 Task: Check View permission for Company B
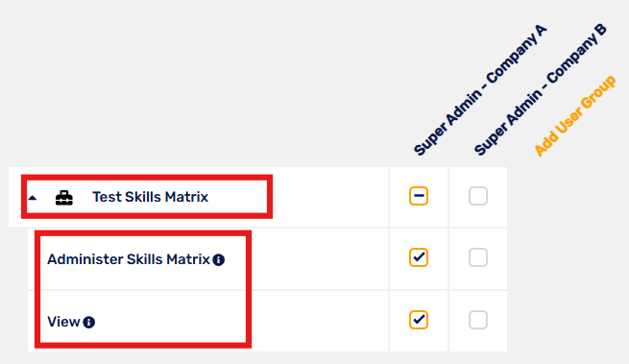pyautogui.click(x=478, y=320)
